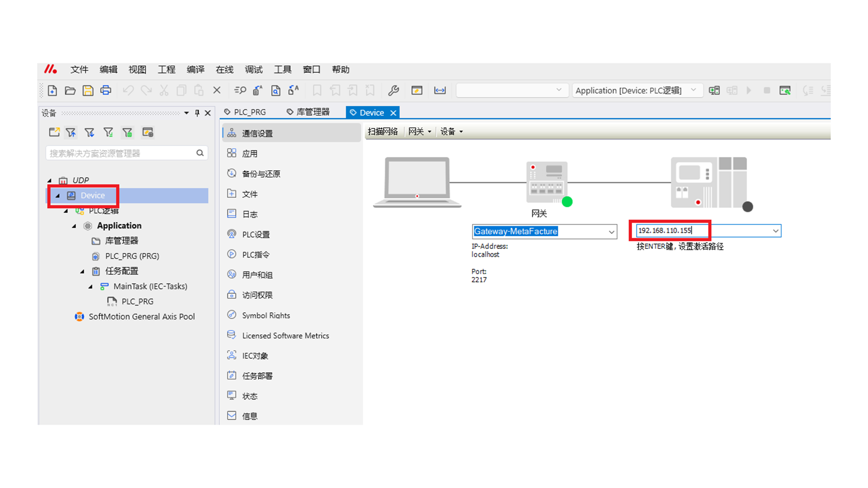The image size is (868, 488).
Task: Open the 在线 menu
Action: point(224,70)
